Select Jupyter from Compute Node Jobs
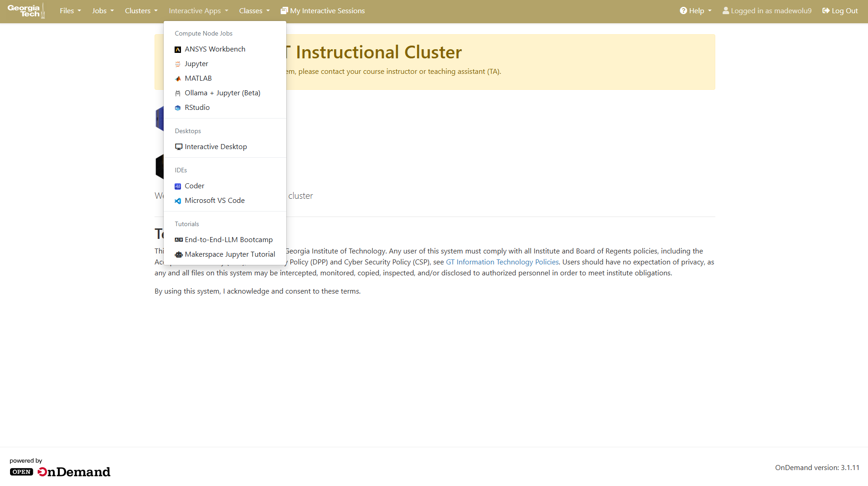 tap(225, 64)
